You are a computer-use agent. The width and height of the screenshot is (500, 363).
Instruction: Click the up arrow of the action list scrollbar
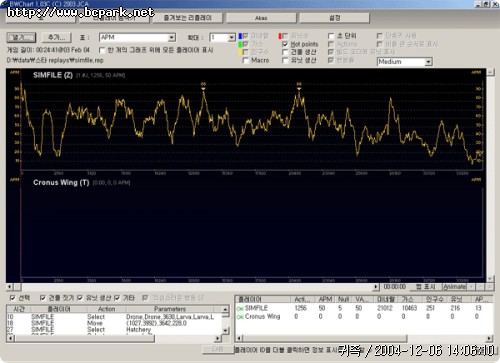point(226,309)
